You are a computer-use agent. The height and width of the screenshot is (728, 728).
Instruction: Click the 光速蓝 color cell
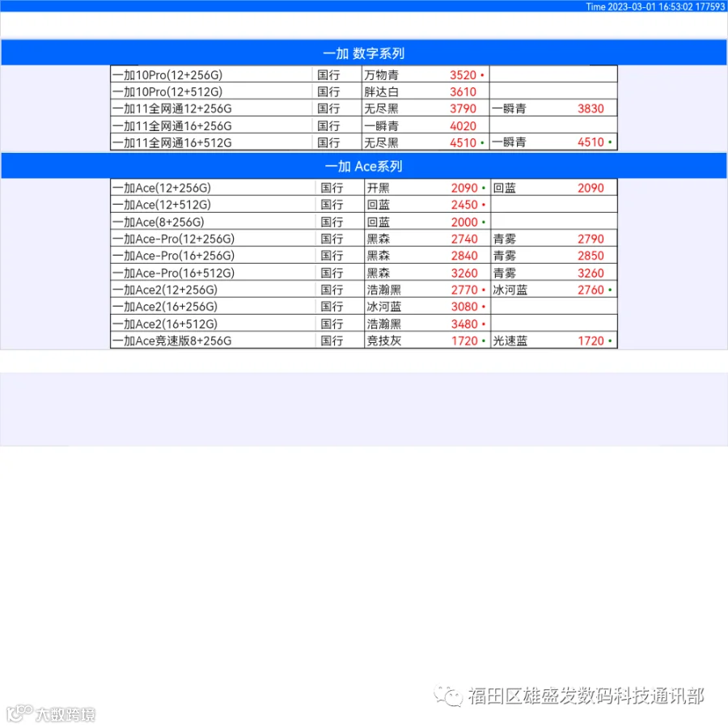tap(510, 341)
